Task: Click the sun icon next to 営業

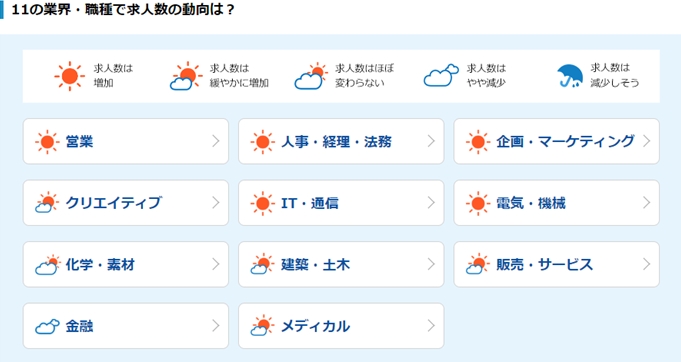Action: point(47,142)
